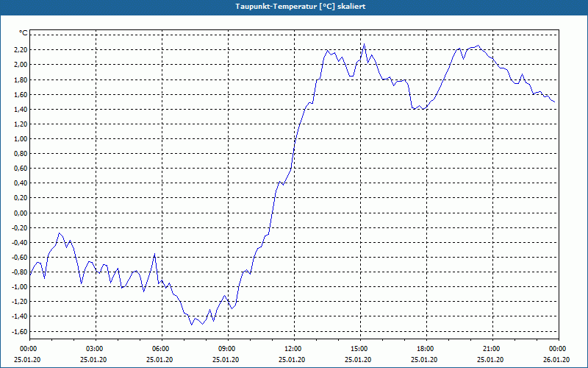Select the 25.01.20 date beneath 12:00
Viewport: 588px width, 368px height.
pos(292,359)
